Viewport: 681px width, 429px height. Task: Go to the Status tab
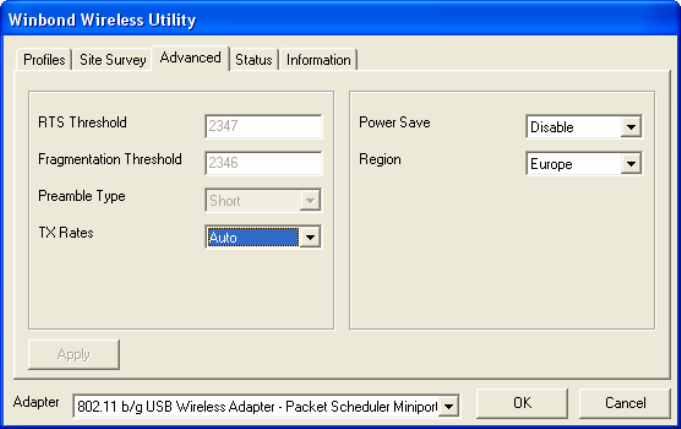(254, 59)
